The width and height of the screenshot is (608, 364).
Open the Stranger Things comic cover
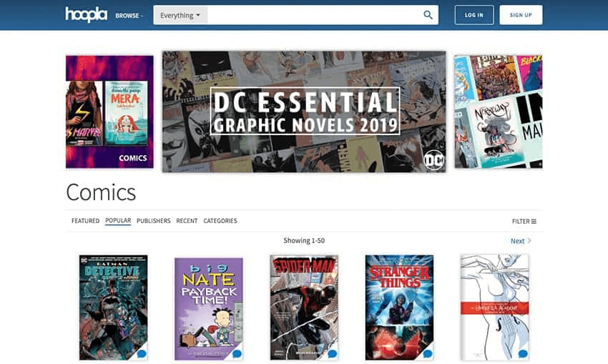(x=399, y=308)
